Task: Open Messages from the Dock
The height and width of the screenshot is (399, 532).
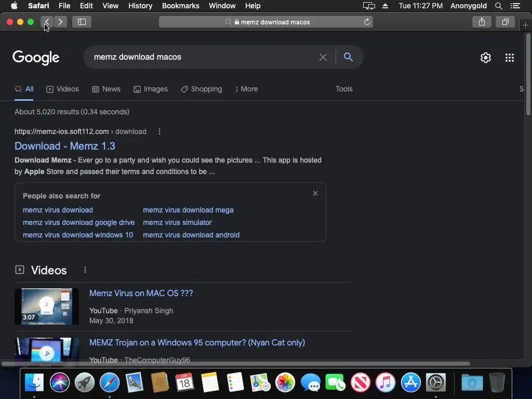Action: tap(310, 382)
